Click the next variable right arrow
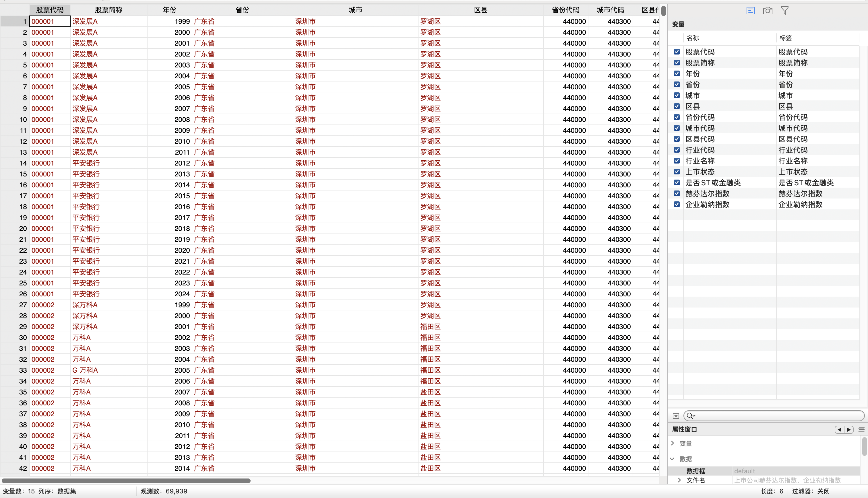 coord(849,430)
